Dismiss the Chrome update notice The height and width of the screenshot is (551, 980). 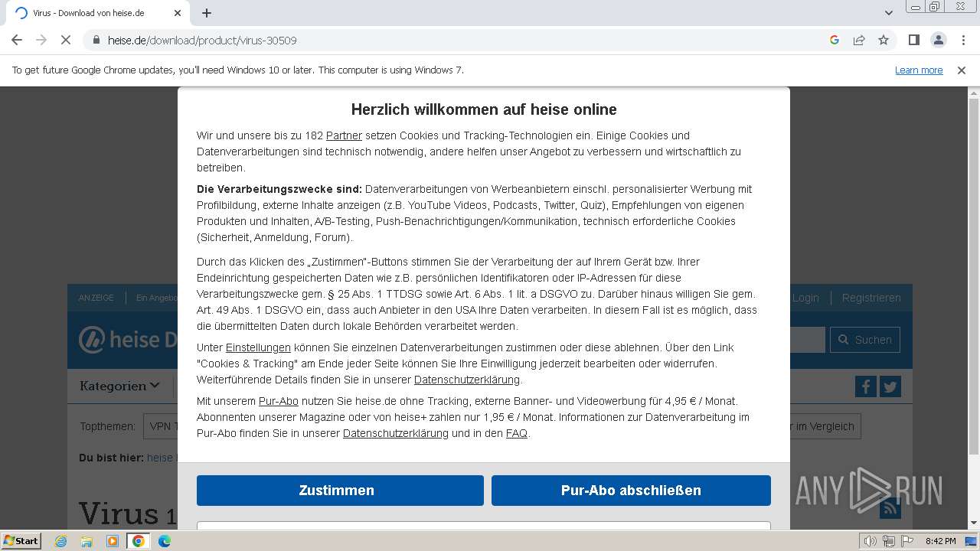coord(962,70)
